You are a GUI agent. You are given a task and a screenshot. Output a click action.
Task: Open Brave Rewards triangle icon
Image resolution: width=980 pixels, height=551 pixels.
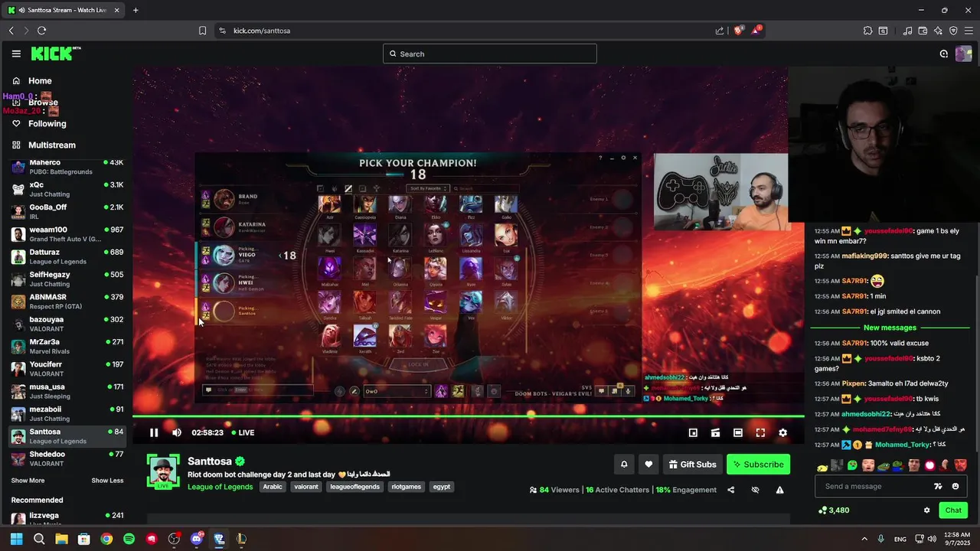pos(756,31)
